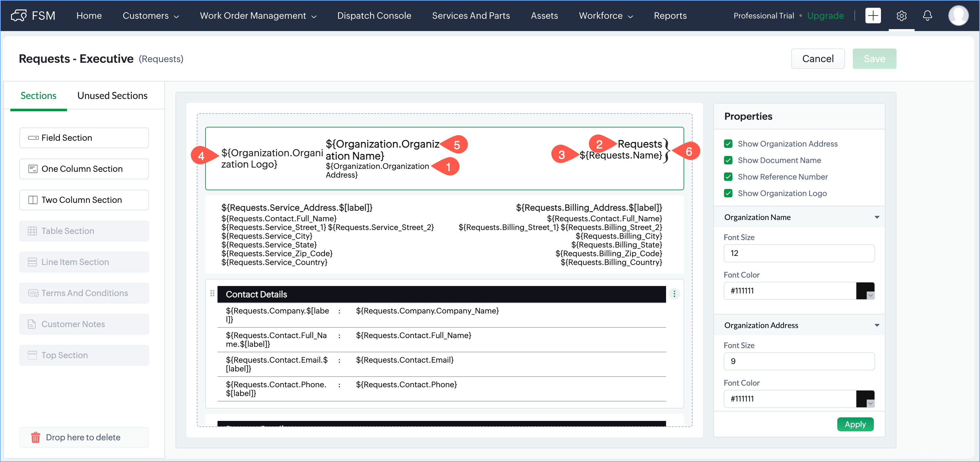Open Organization Name font color swatch
This screenshot has height=462, width=980.
(x=865, y=291)
